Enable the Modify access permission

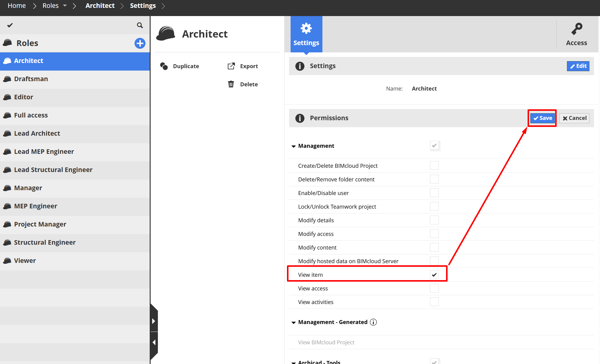click(x=435, y=233)
